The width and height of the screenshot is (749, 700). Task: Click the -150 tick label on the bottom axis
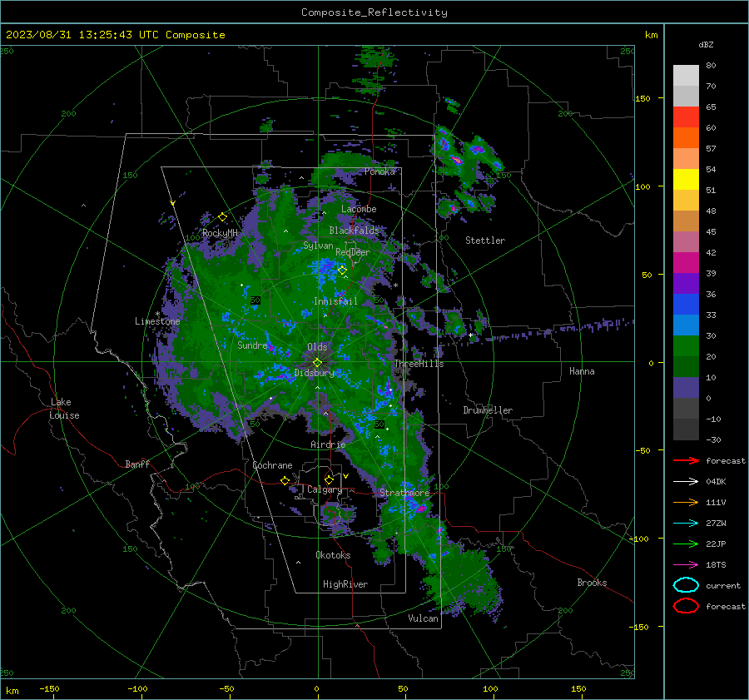49,688
